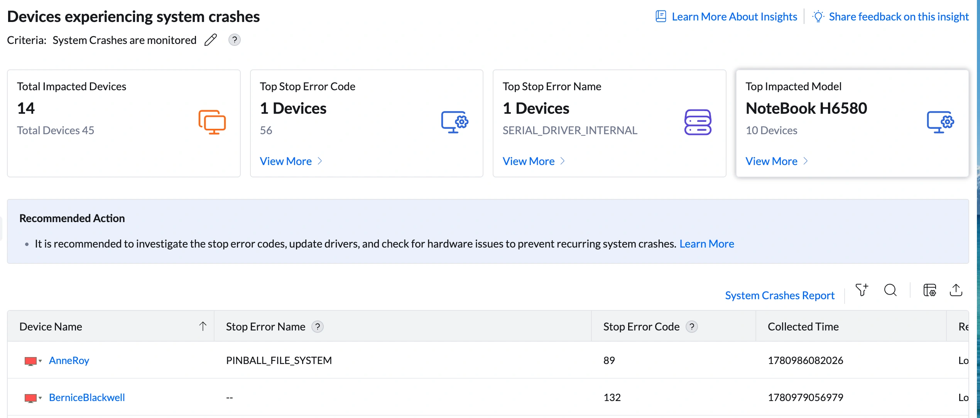Add a filter with the funnel icon
This screenshot has height=418, width=980.
(862, 290)
